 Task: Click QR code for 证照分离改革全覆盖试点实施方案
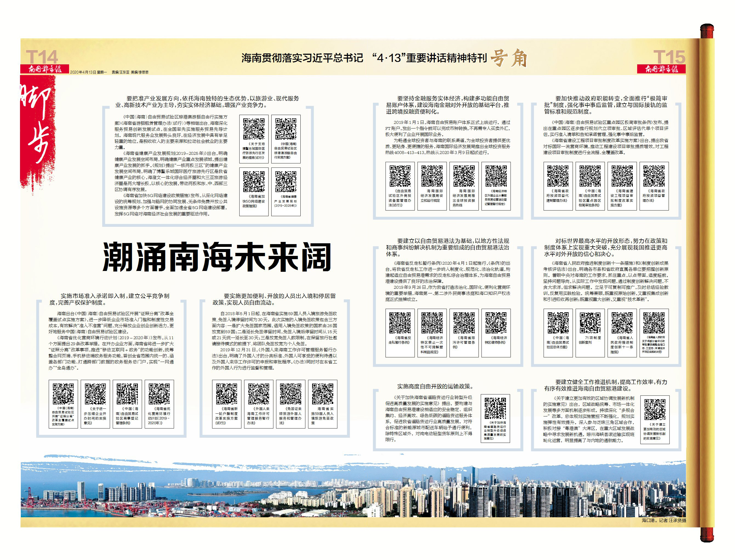(63, 394)
